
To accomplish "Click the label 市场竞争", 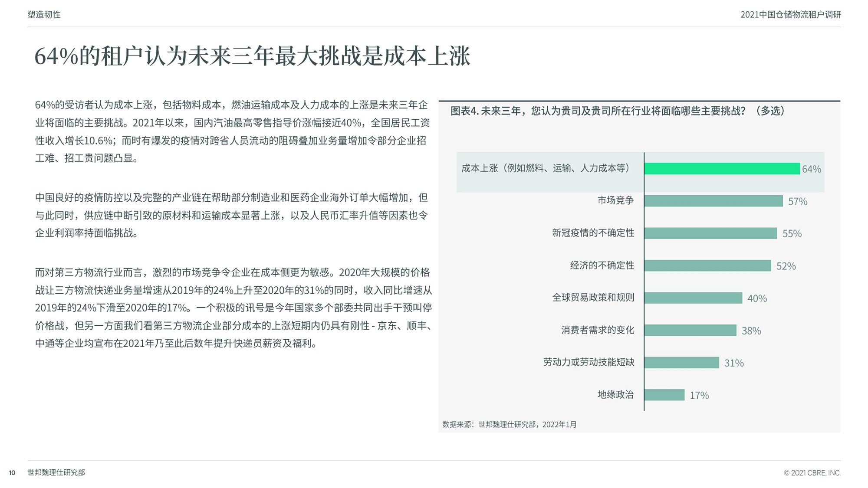I will (x=615, y=200).
